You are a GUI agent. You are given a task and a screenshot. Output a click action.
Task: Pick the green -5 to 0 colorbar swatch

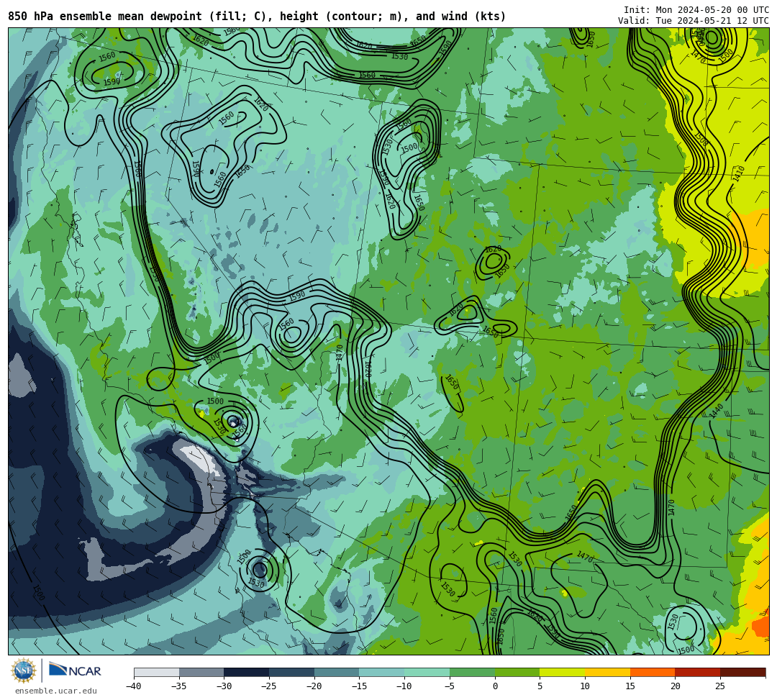472,672
